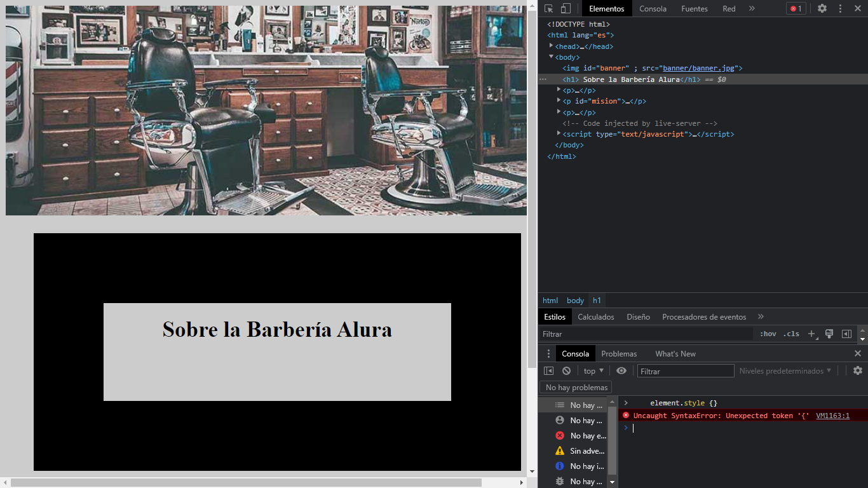Open the DevTools three-dot customize menu
Image resolution: width=868 pixels, height=488 pixels.
tap(840, 8)
